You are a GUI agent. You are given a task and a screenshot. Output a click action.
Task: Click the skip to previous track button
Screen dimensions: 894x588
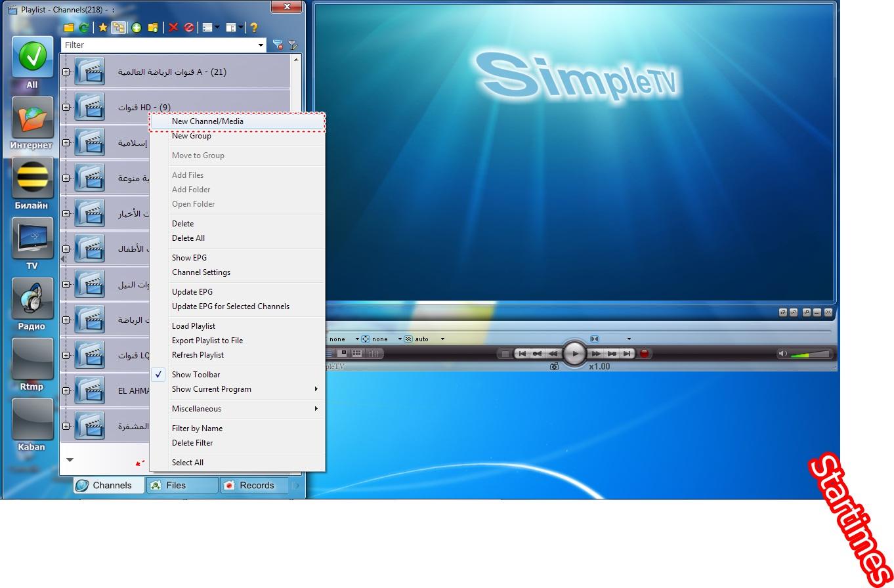coord(522,354)
